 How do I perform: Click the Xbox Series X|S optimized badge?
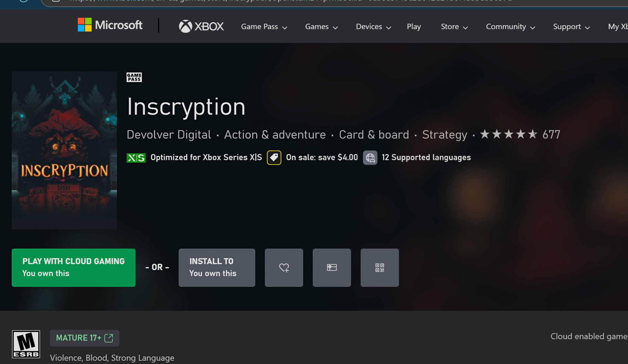pyautogui.click(x=136, y=158)
